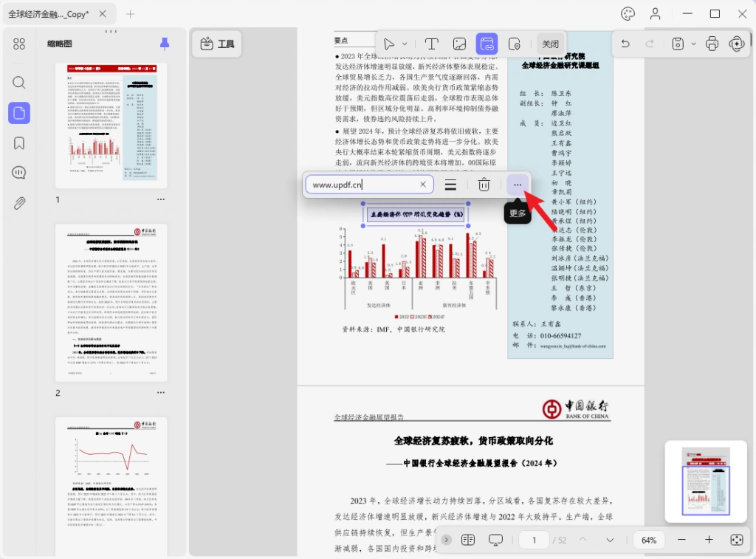Undo the last action
The height and width of the screenshot is (559, 756).
625,44
